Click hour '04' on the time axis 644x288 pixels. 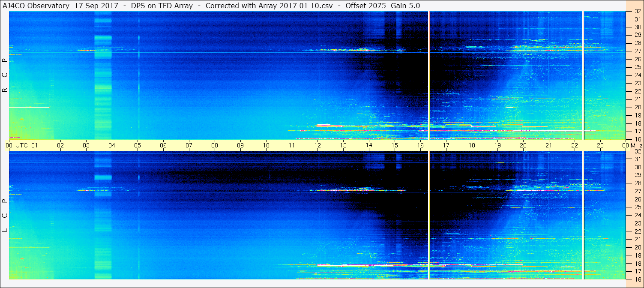click(112, 145)
